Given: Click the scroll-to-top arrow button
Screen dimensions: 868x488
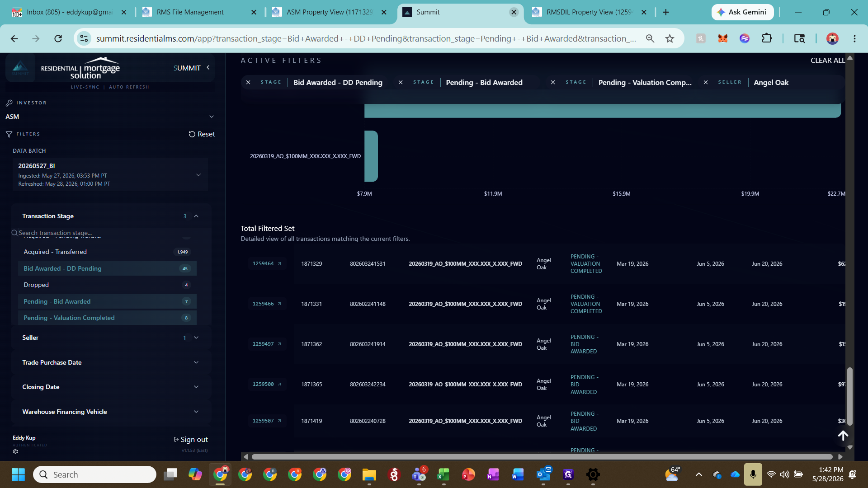Looking at the screenshot, I should [x=843, y=436].
